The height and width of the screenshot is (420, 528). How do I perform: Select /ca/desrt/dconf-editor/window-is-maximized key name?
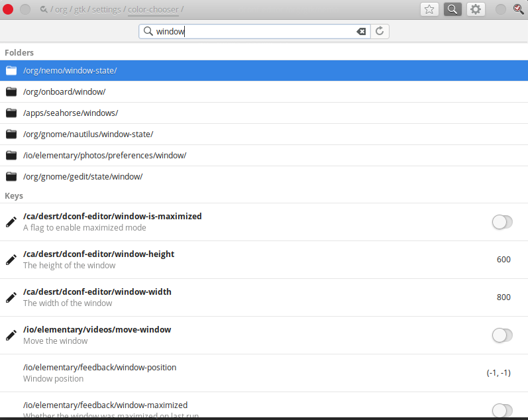point(113,216)
